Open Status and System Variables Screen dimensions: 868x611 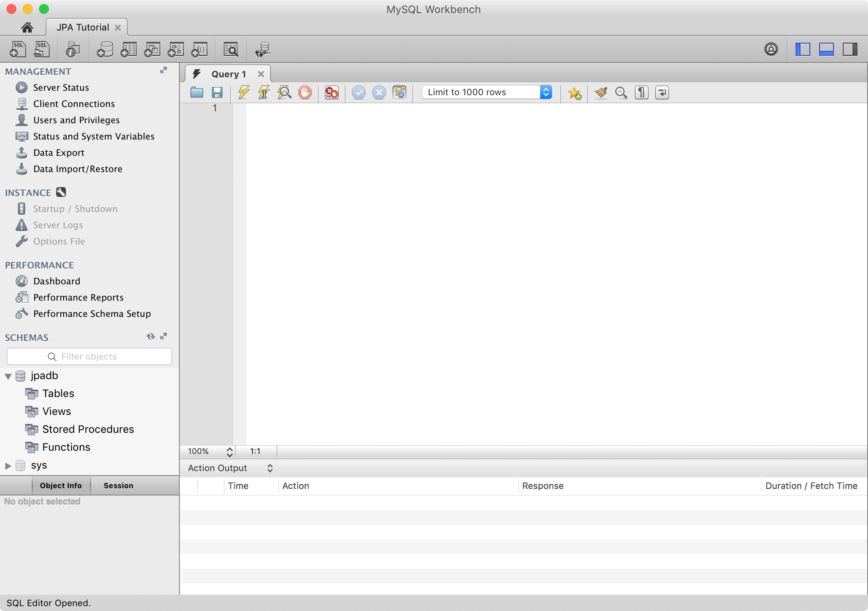[94, 136]
